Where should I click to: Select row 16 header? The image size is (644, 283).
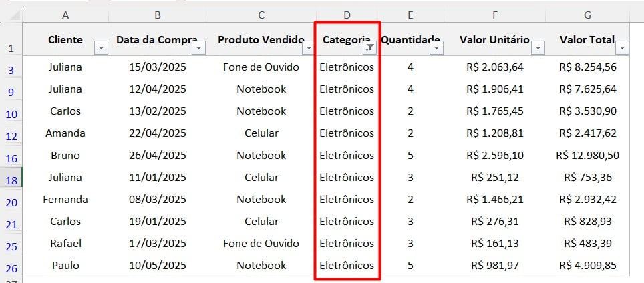pos(11,156)
